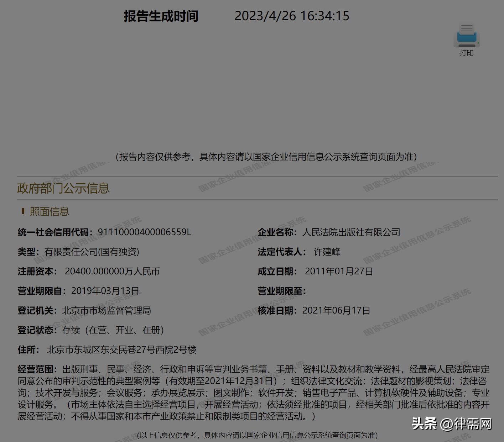The image size is (504, 442).
Task: Click the 核准日期 label
Action: [277, 311]
